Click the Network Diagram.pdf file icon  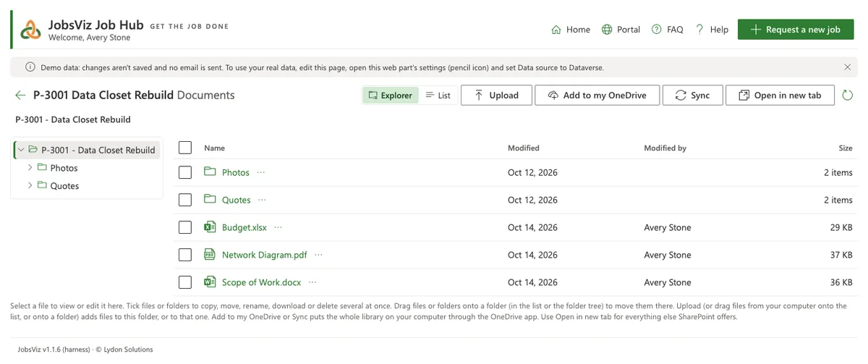[210, 255]
